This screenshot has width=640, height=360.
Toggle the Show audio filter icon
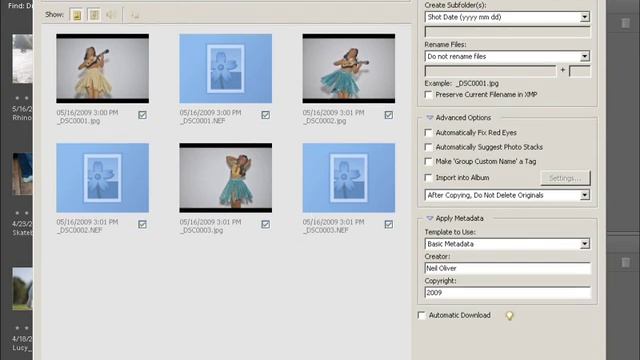click(x=111, y=15)
